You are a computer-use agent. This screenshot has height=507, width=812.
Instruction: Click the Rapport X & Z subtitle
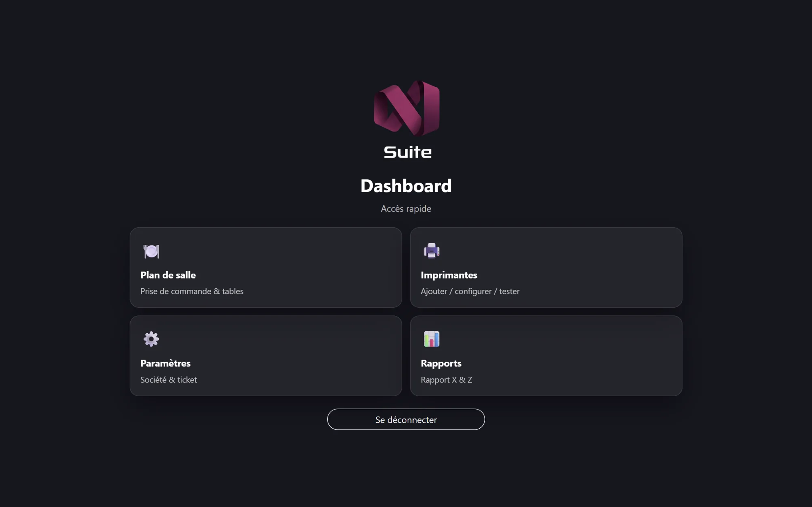click(x=447, y=380)
